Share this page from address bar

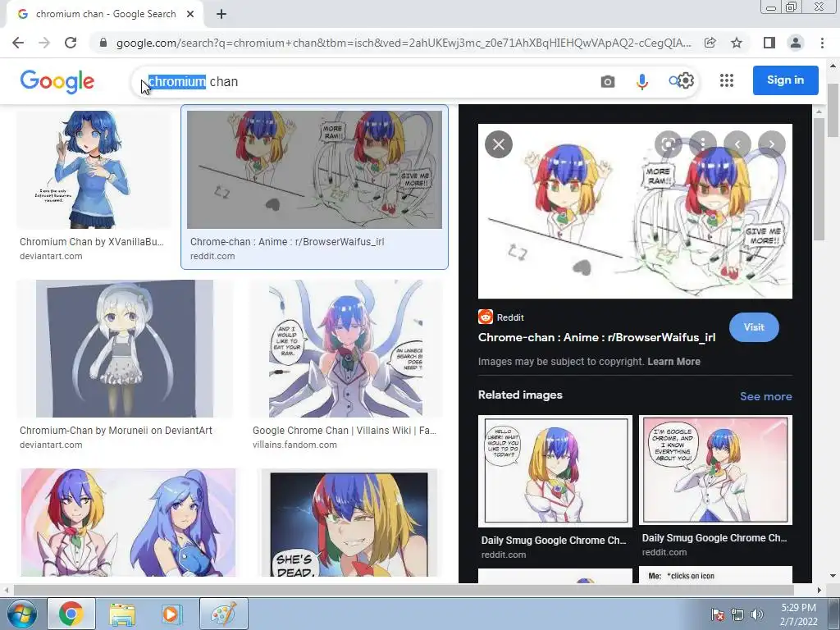click(x=710, y=43)
